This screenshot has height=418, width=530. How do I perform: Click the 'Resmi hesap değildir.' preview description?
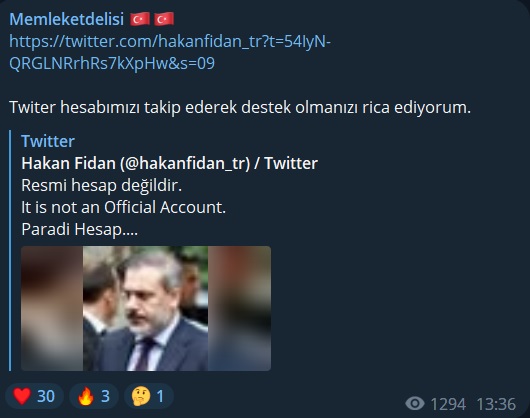tap(102, 185)
